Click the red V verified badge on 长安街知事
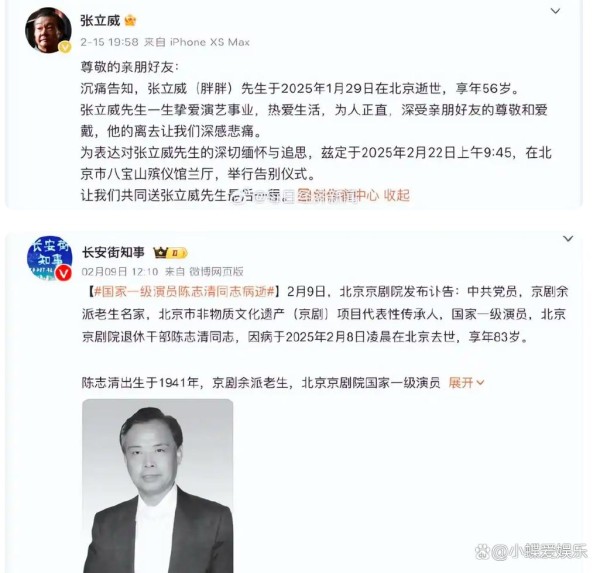This screenshot has height=573, width=600. [x=63, y=273]
